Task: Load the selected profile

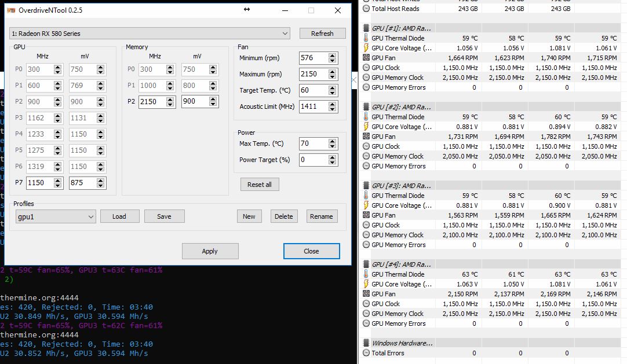Action: tap(119, 216)
